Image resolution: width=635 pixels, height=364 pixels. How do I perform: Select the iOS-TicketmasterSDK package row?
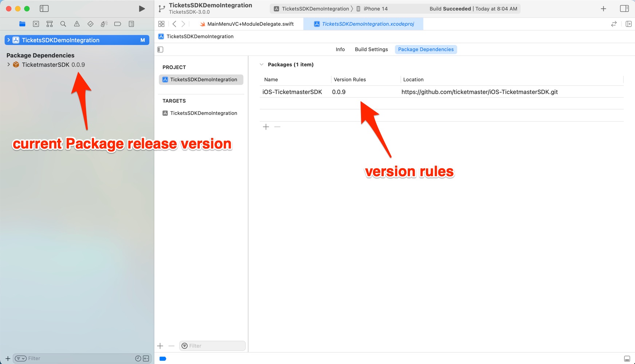442,92
